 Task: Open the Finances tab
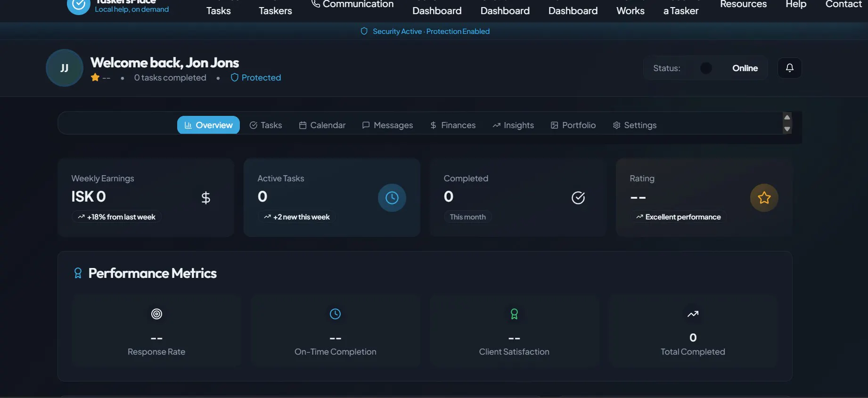[x=453, y=125]
